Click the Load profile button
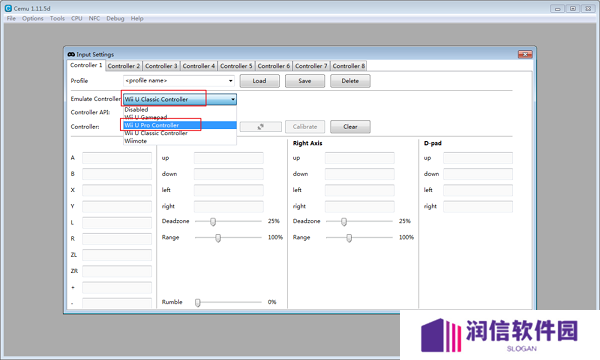 (x=259, y=81)
